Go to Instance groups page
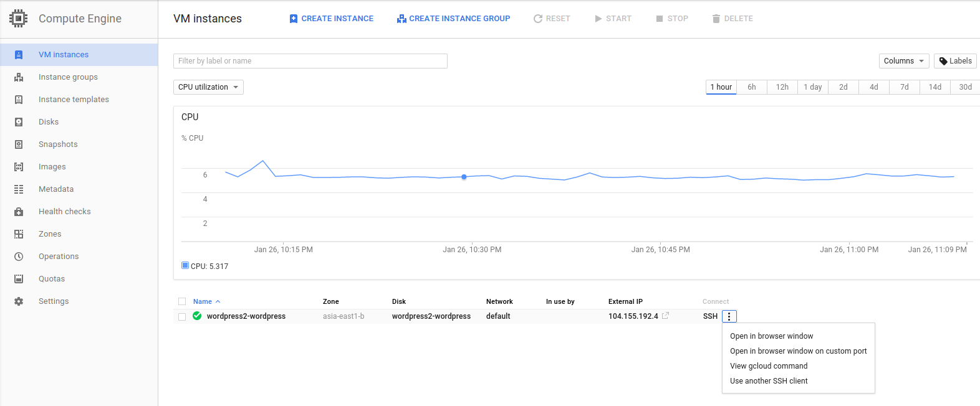 coord(68,77)
